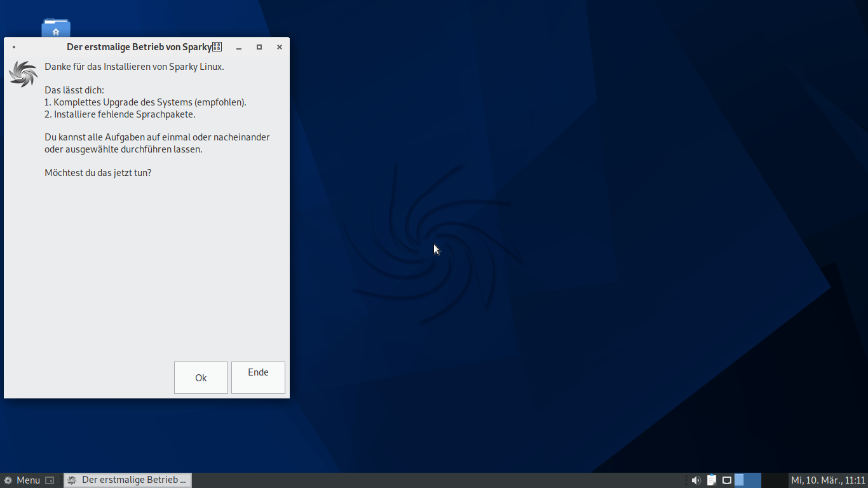Click the Sparky swirl logo in dialog
Image resolution: width=868 pixels, height=488 pixels.
(x=24, y=74)
